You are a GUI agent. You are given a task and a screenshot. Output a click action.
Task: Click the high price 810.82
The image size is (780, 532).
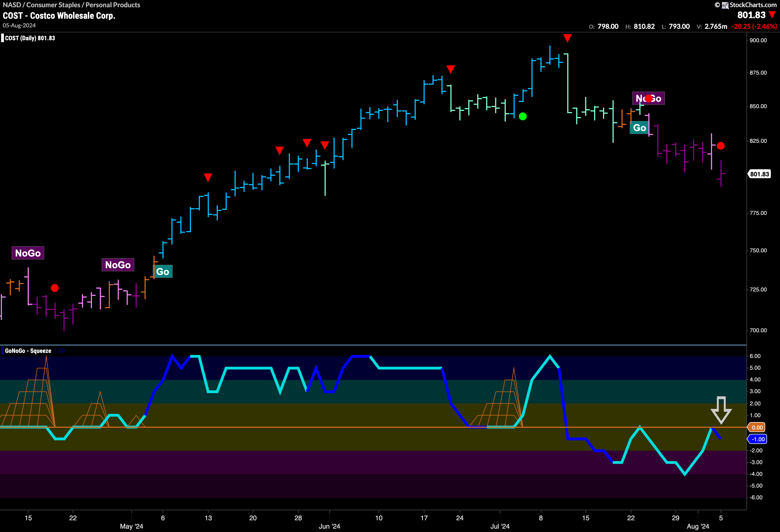coord(644,27)
